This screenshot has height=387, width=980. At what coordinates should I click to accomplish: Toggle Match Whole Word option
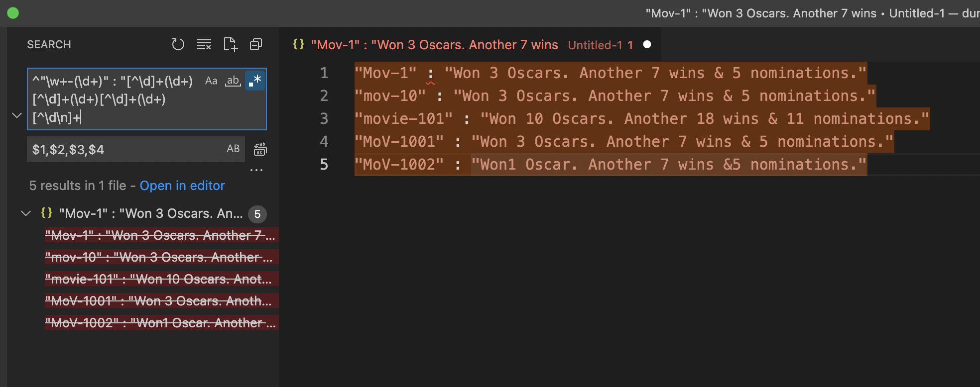[x=233, y=81]
